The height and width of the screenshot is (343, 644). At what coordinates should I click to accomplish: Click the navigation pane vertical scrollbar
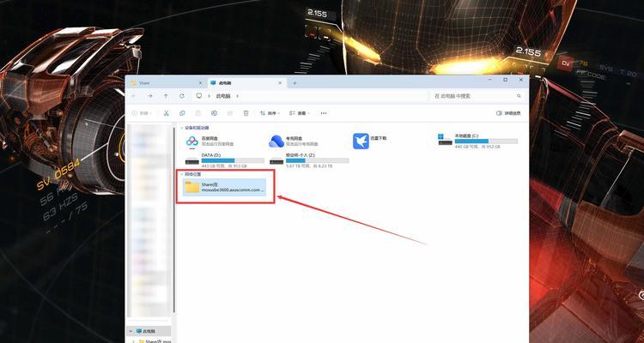click(173, 220)
